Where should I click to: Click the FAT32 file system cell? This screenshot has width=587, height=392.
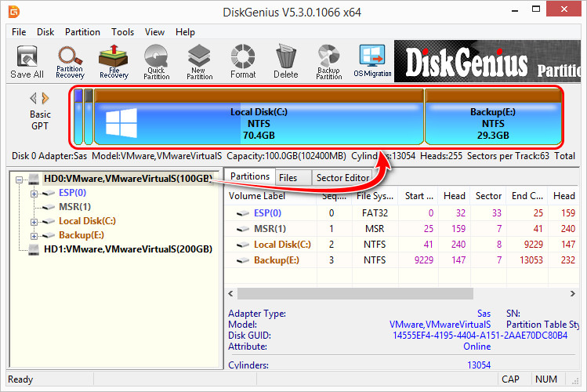coord(375,213)
